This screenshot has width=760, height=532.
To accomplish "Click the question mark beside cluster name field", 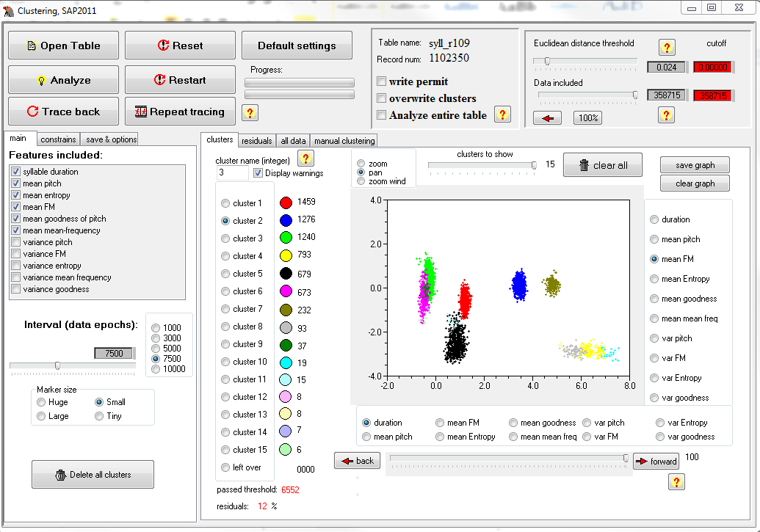I will point(305,158).
